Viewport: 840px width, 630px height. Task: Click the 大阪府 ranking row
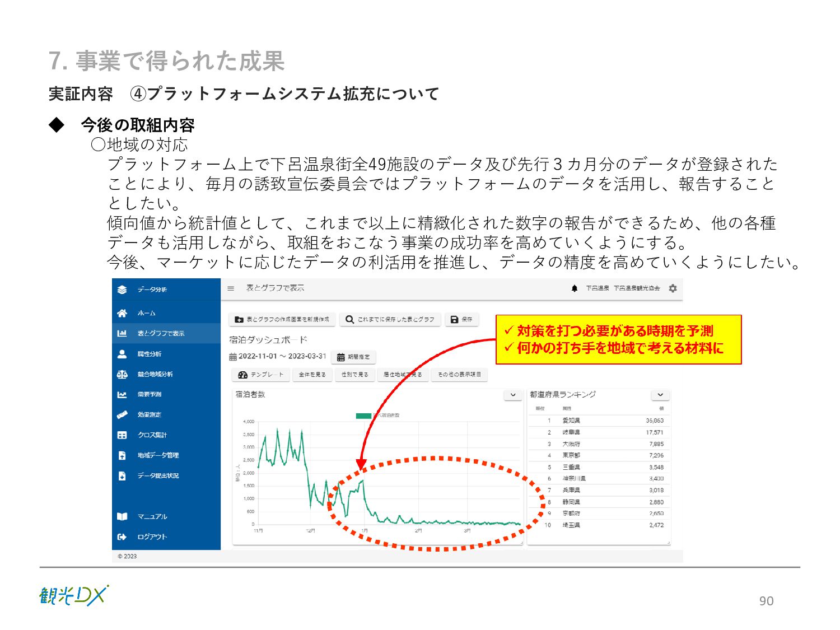(x=599, y=444)
